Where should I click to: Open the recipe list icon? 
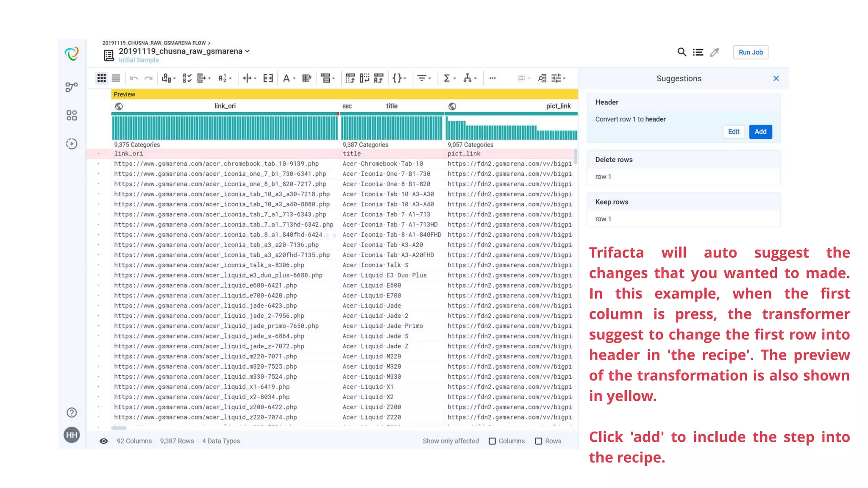tap(698, 52)
